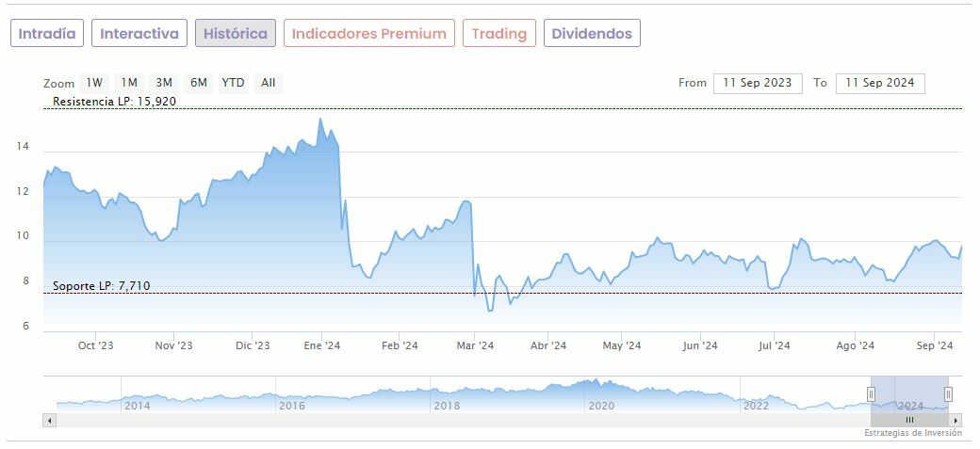Click the navigator's left range handle
This screenshot has width=980, height=449.
(x=871, y=394)
